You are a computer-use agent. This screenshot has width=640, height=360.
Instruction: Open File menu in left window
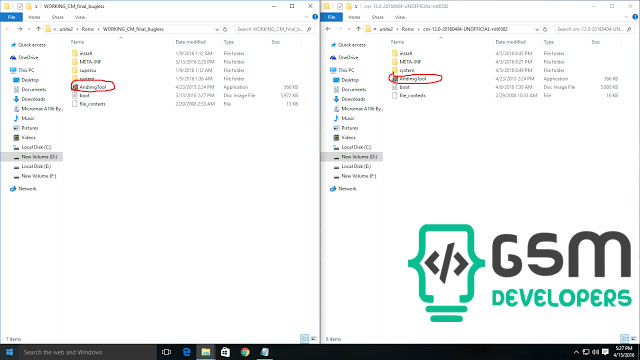point(11,17)
